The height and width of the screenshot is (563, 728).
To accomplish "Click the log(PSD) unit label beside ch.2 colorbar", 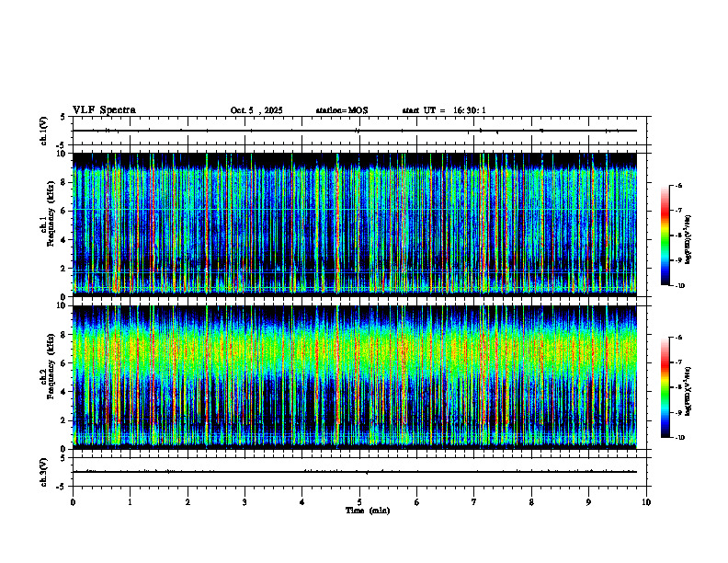I will click(x=688, y=392).
